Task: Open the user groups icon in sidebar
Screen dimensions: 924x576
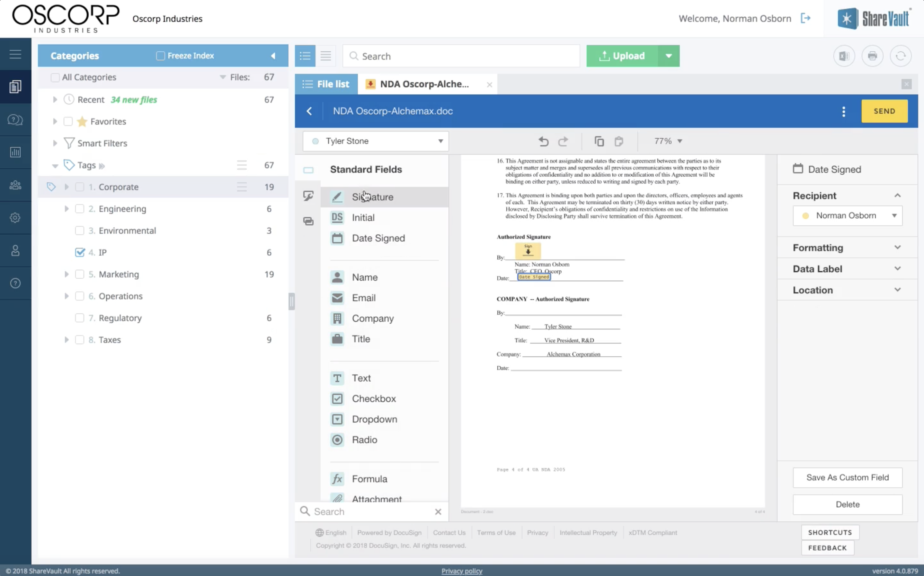Action: (15, 185)
